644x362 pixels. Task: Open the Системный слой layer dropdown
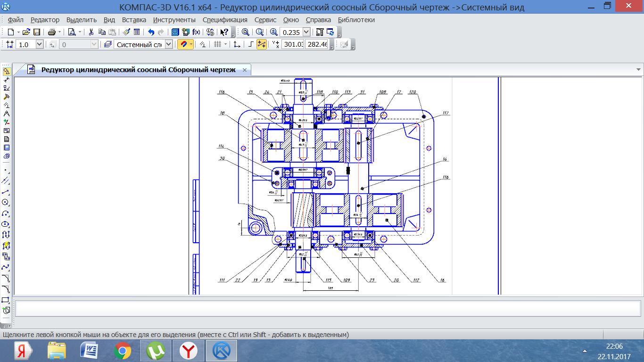click(169, 44)
